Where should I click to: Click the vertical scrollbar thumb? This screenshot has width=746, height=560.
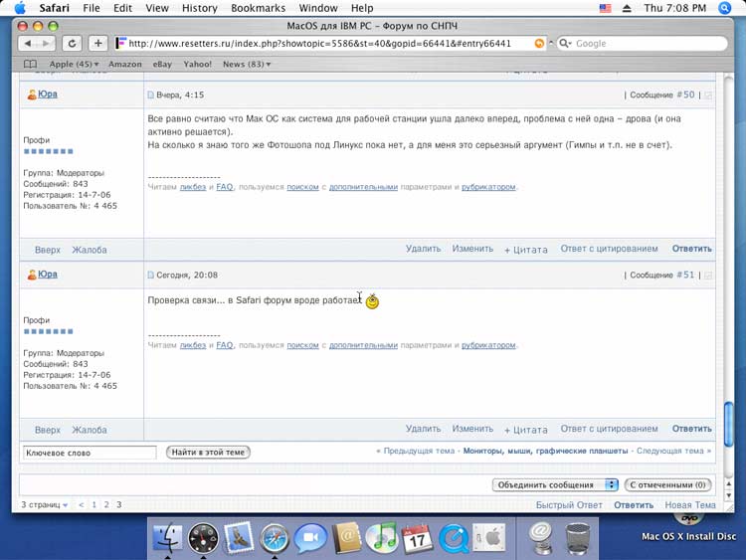pos(728,424)
